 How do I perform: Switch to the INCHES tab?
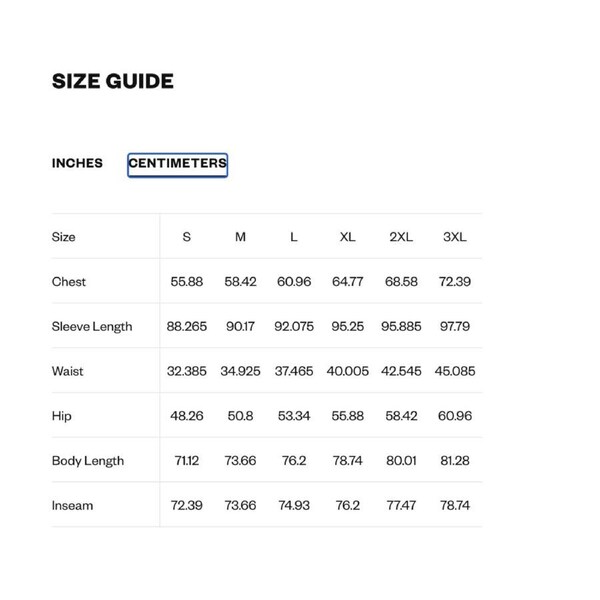coord(77,163)
